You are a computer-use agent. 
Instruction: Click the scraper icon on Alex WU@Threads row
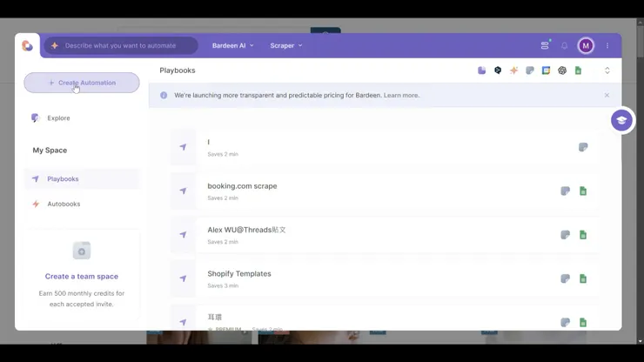click(x=565, y=235)
